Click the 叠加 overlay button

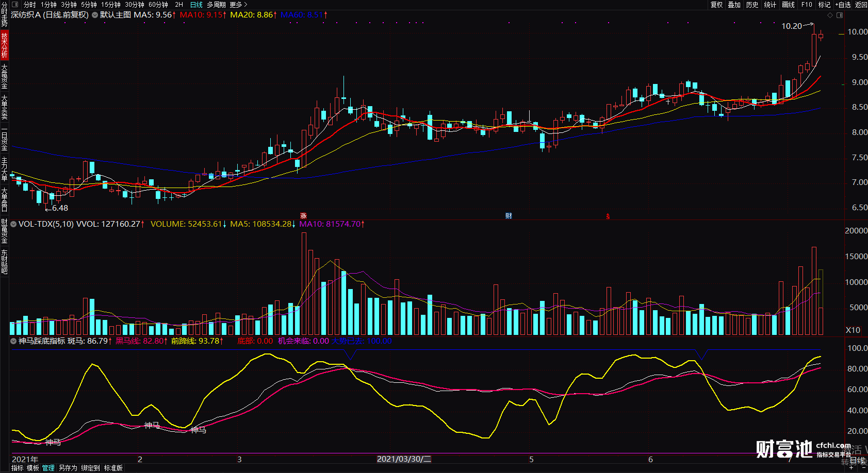(x=734, y=5)
